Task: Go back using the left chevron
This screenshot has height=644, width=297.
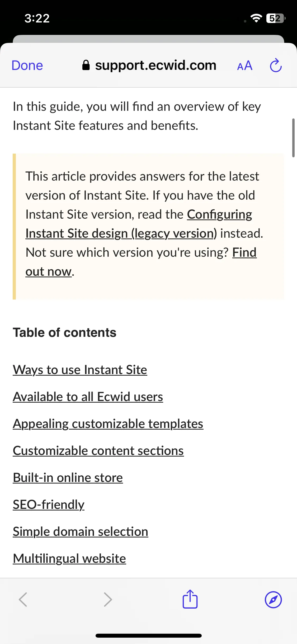Action: click(23, 599)
